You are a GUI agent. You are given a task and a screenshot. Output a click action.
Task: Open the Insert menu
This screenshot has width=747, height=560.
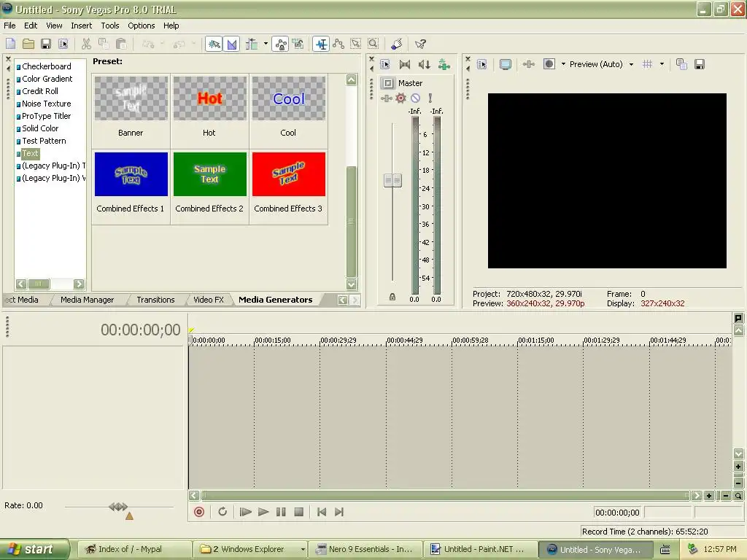82,26
